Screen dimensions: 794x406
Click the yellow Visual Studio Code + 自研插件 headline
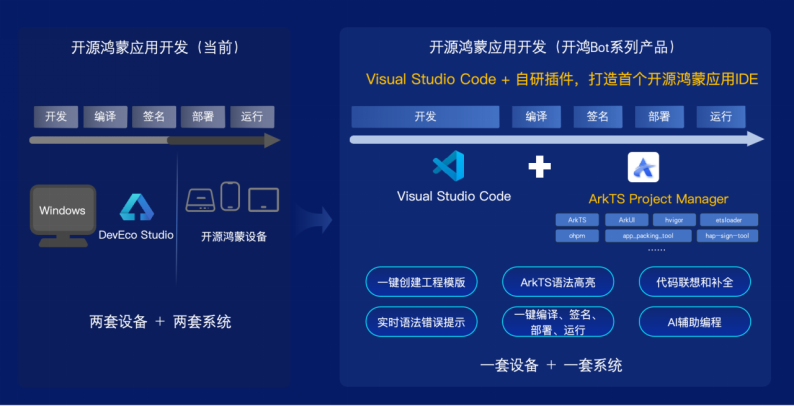pyautogui.click(x=562, y=79)
